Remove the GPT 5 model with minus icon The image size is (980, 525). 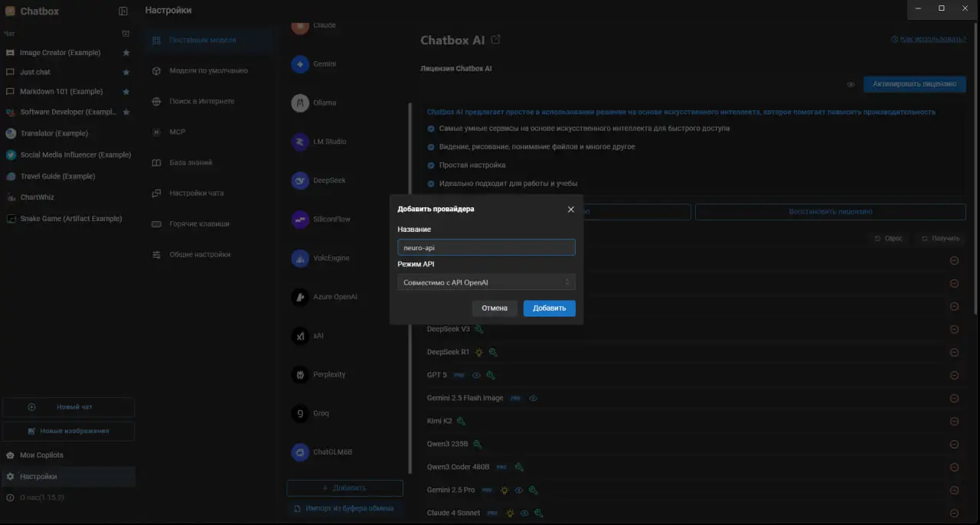coord(954,376)
